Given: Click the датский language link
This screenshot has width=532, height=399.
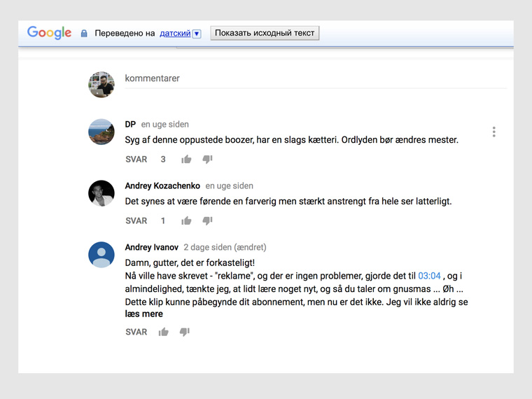Looking at the screenshot, I should tap(175, 33).
